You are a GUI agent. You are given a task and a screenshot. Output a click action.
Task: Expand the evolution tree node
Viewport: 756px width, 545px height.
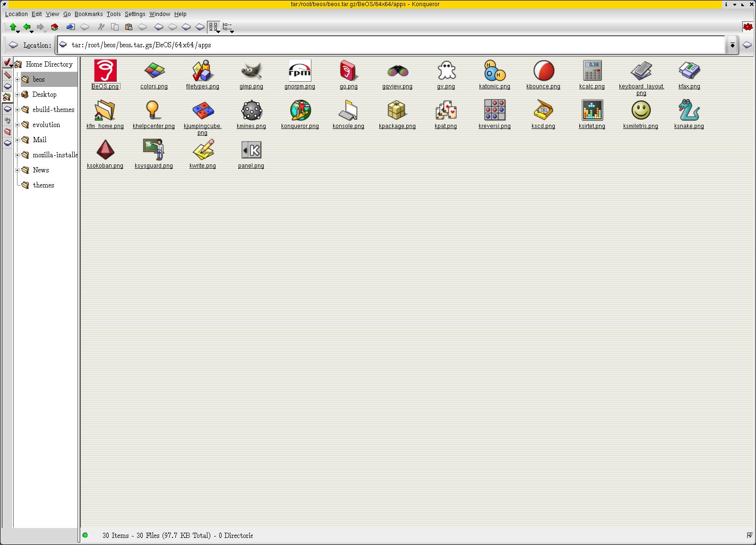click(x=17, y=125)
